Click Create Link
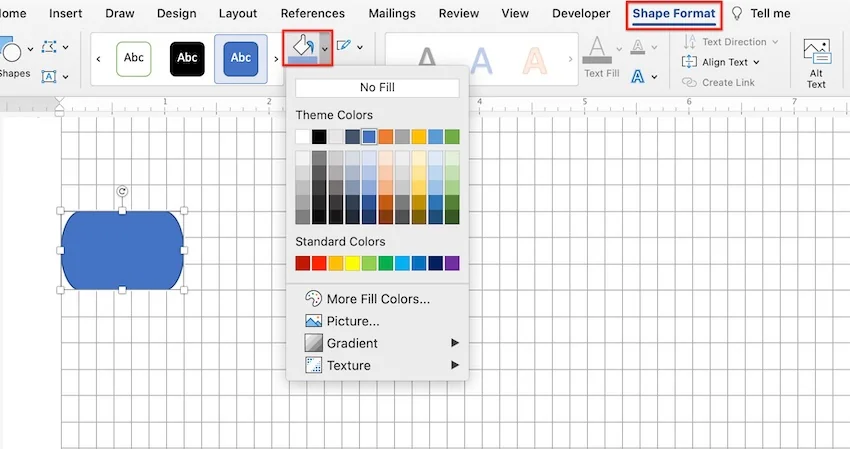 pos(718,82)
